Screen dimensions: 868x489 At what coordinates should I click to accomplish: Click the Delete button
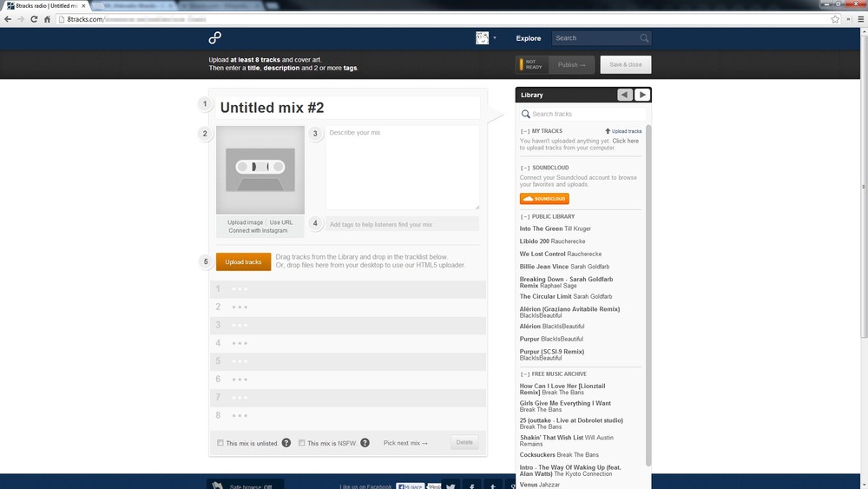click(x=464, y=442)
